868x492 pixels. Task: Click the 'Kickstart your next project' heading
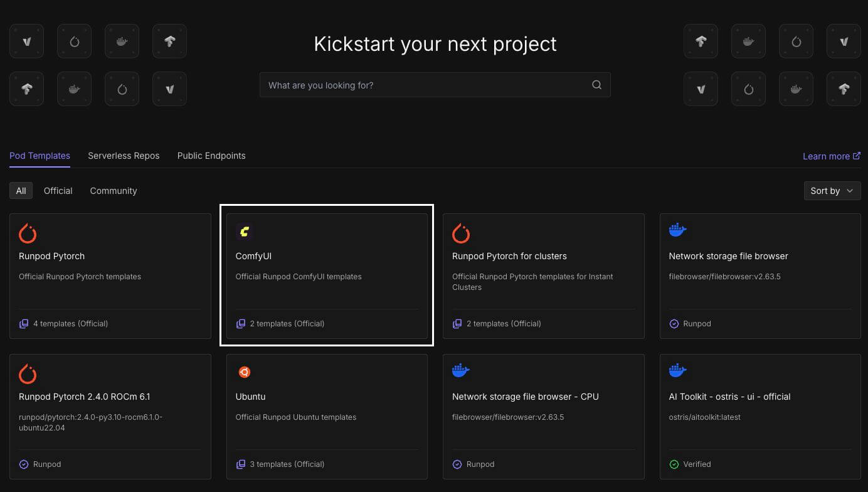[435, 44]
